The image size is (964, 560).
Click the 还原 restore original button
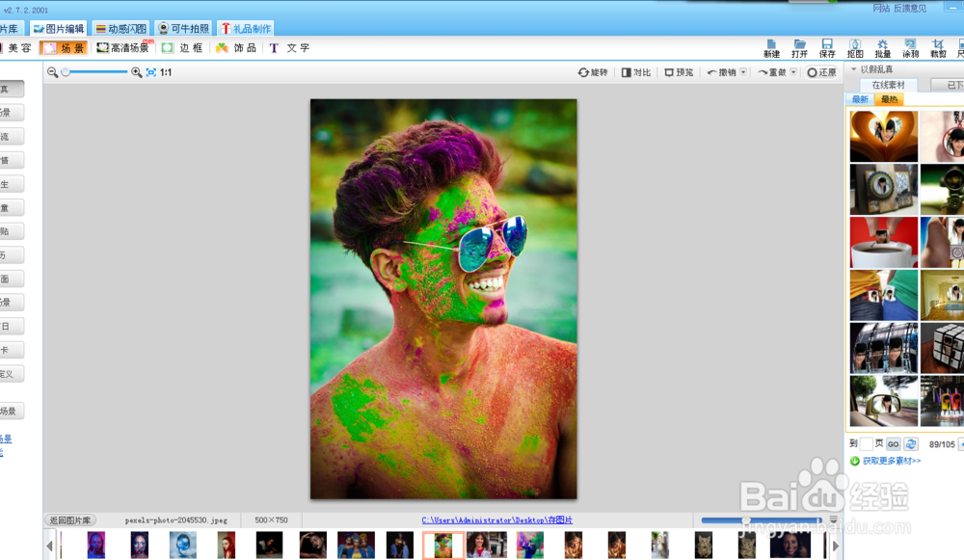[x=821, y=72]
